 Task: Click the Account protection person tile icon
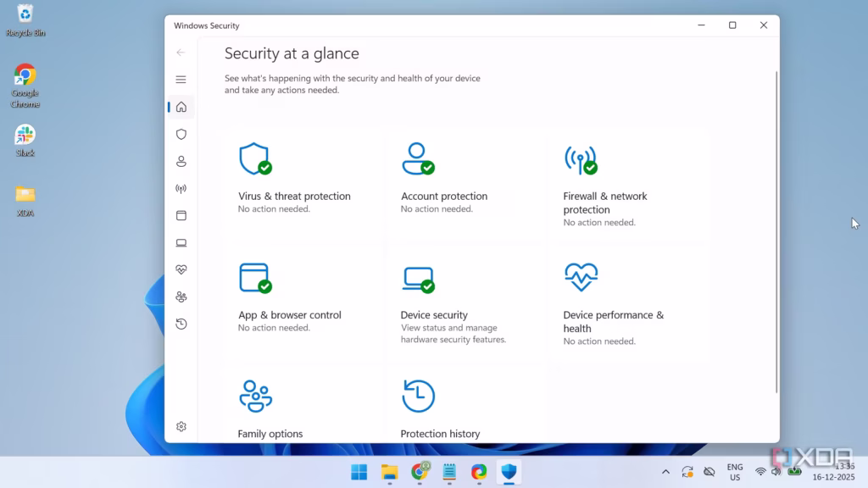[418, 158]
